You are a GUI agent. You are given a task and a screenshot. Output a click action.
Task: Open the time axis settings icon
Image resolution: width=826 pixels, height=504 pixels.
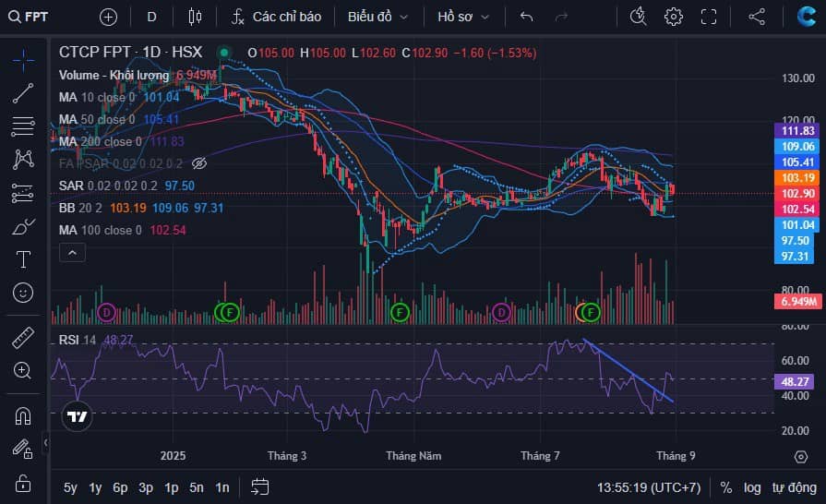click(x=801, y=457)
